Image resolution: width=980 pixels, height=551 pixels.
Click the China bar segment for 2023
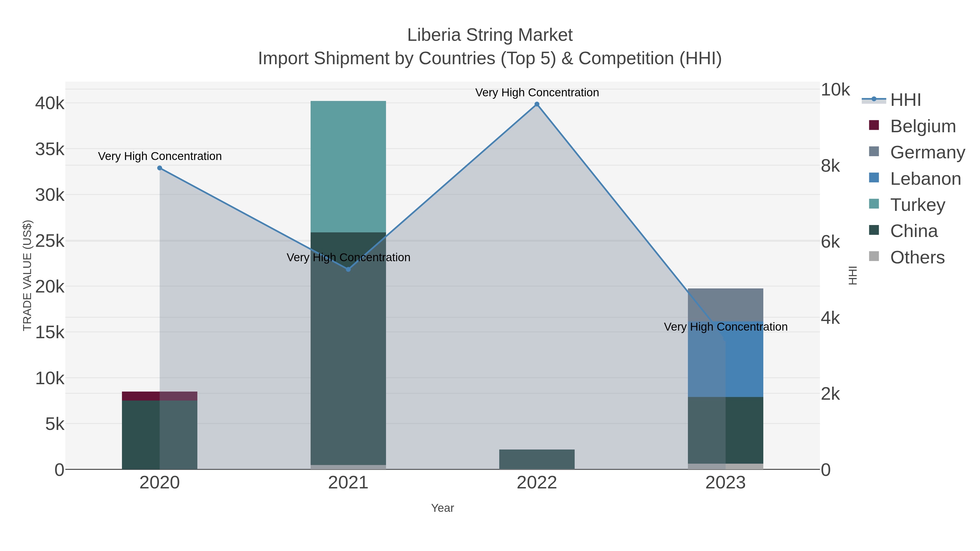(725, 430)
